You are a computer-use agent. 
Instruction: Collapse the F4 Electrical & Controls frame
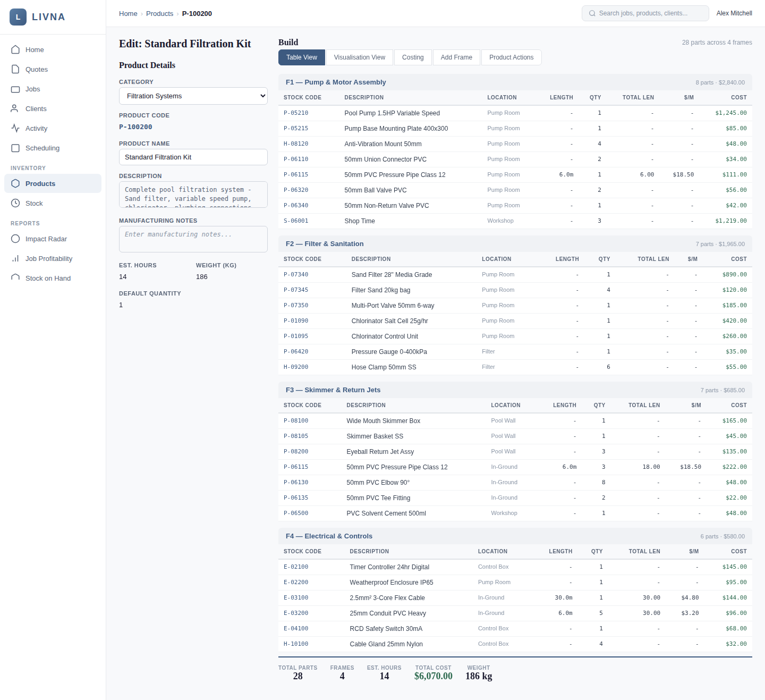329,536
